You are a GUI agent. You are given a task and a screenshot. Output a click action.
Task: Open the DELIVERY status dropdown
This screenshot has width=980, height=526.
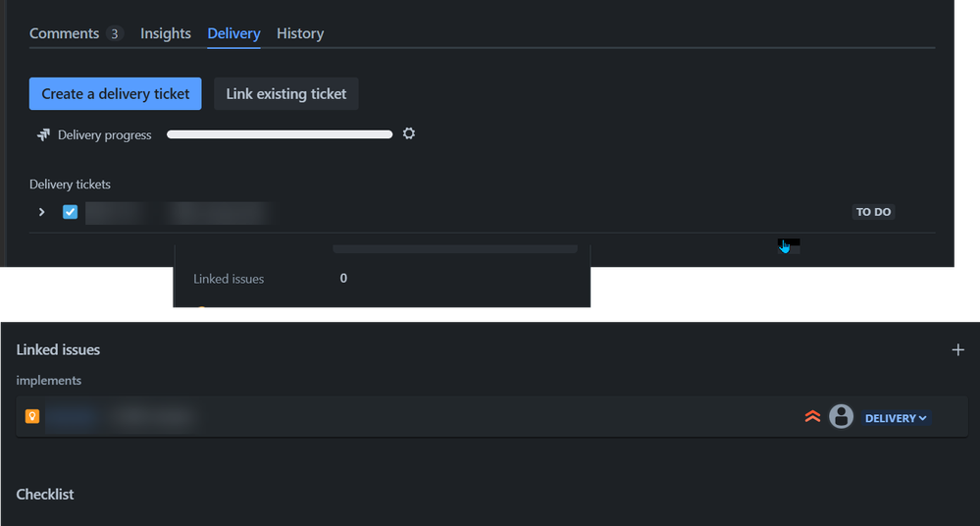pyautogui.click(x=896, y=418)
